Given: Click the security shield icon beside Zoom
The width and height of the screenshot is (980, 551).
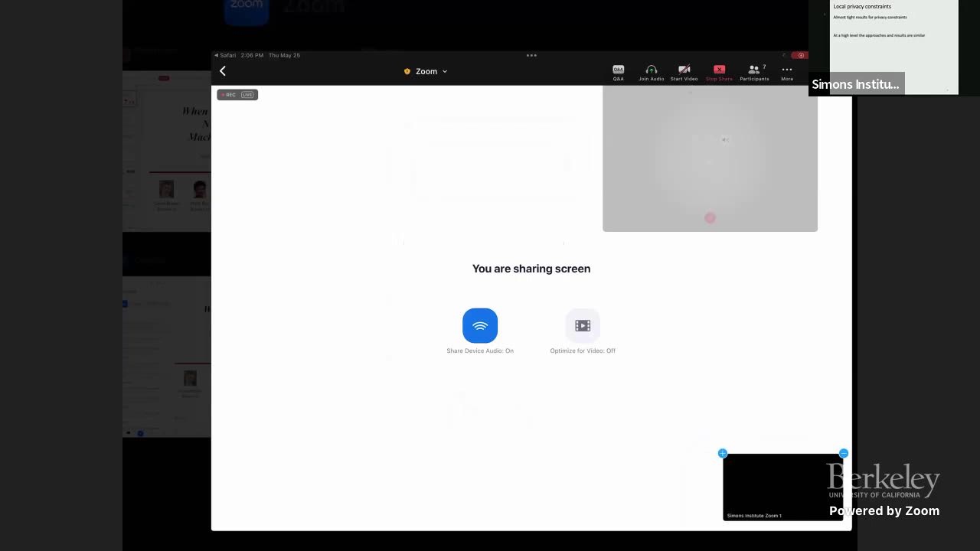Looking at the screenshot, I should click(x=407, y=71).
